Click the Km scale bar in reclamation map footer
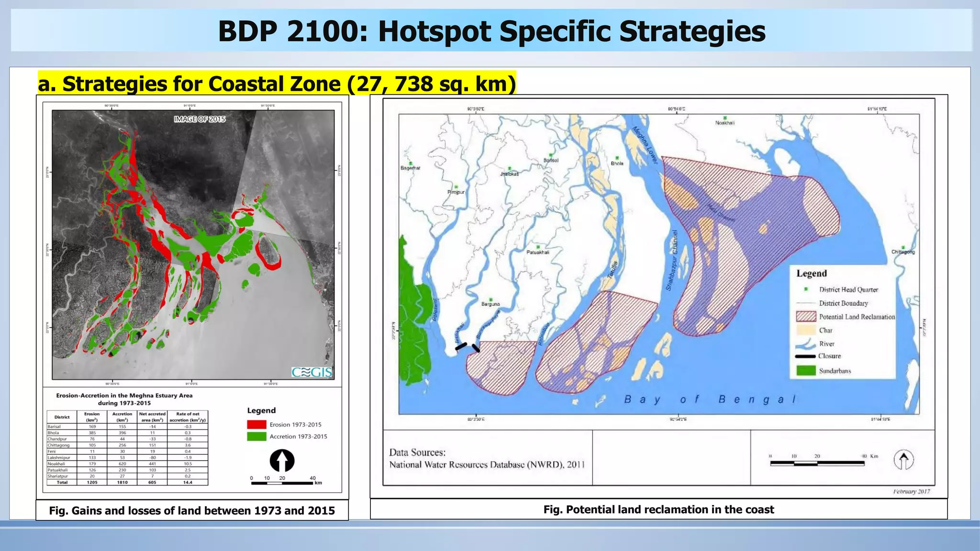This screenshot has width=980, height=551. [817, 463]
